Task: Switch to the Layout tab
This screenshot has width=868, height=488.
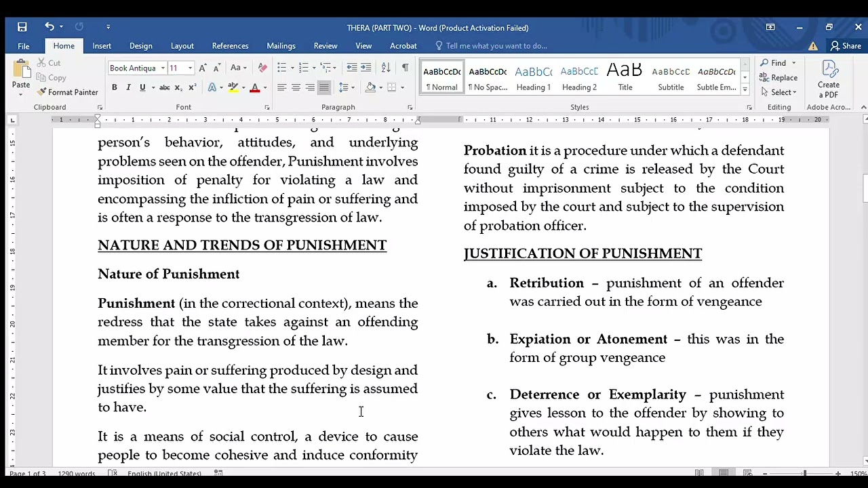Action: pyautogui.click(x=182, y=46)
